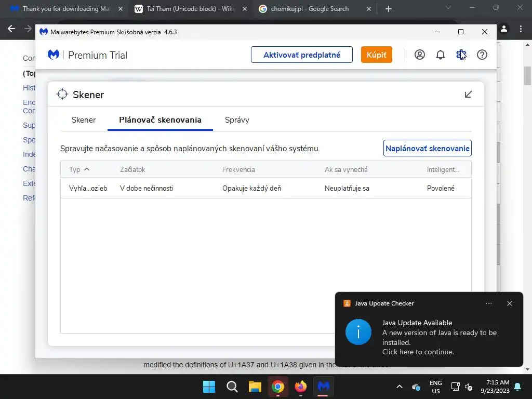Viewport: 532px width, 399px height.
Task: Click the Frekvencia column header
Action: coord(238,169)
